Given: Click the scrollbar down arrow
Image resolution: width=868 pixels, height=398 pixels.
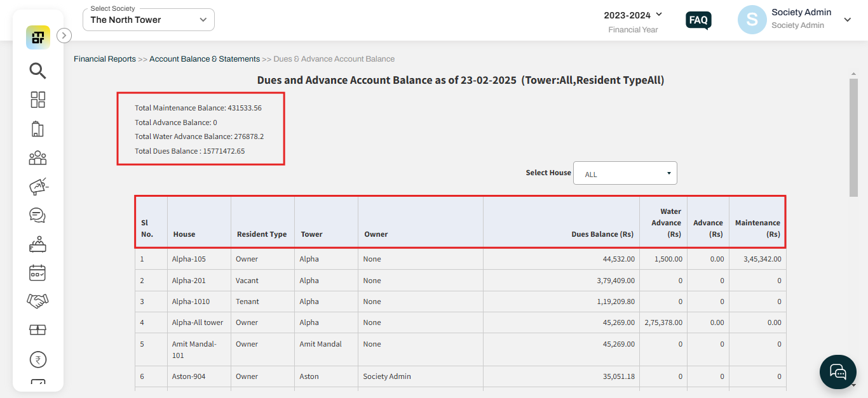Looking at the screenshot, I should pos(853,385).
